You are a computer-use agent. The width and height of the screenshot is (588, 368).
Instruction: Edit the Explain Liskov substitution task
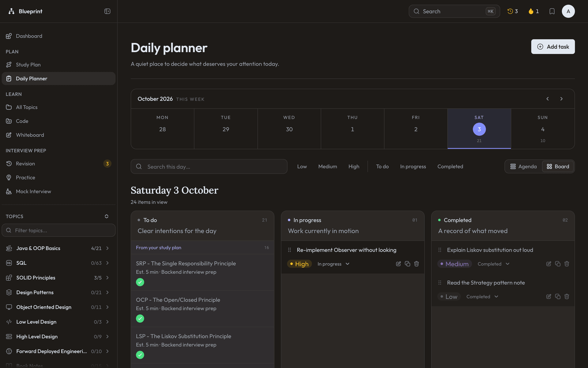coord(549,264)
